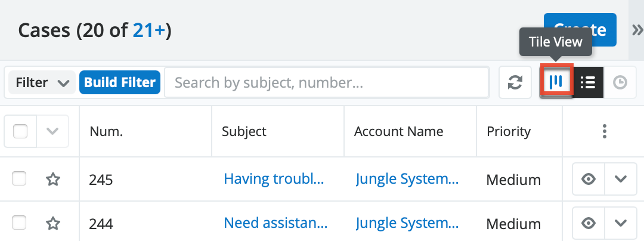Favorite case 245 with star icon

pos(53,179)
